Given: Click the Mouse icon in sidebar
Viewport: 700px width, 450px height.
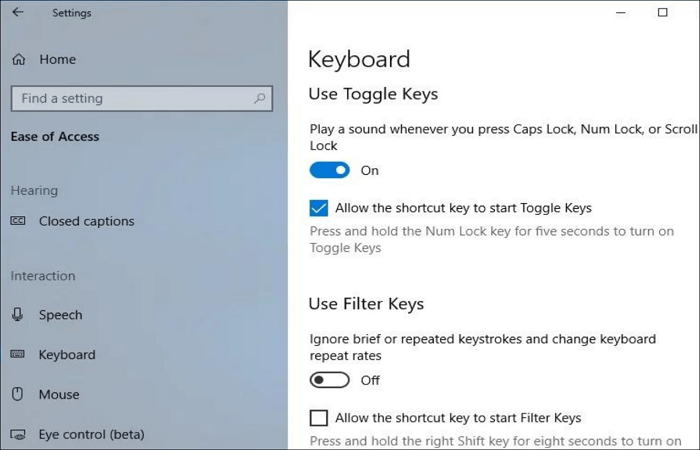Looking at the screenshot, I should point(18,395).
